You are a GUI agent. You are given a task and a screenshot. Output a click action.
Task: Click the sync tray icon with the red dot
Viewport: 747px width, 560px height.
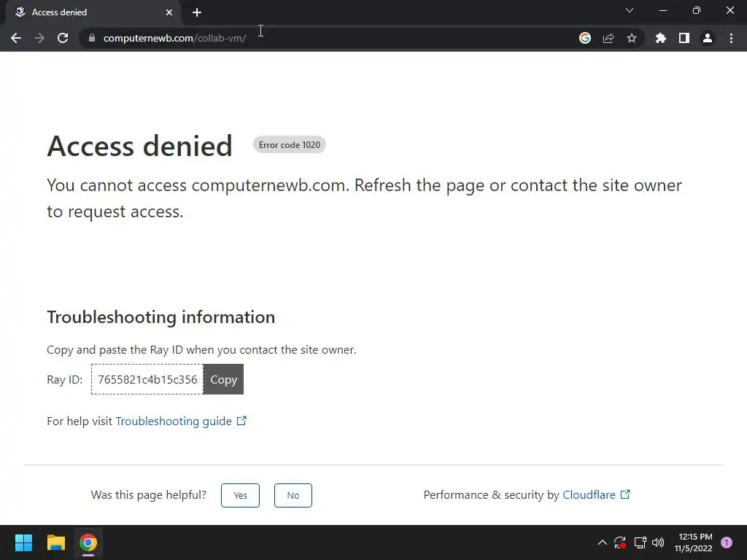click(x=620, y=542)
